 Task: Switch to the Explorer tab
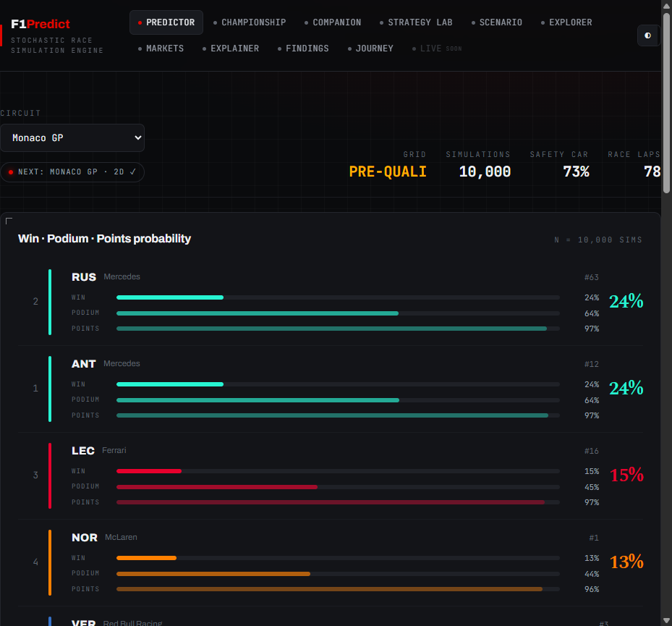pos(566,22)
